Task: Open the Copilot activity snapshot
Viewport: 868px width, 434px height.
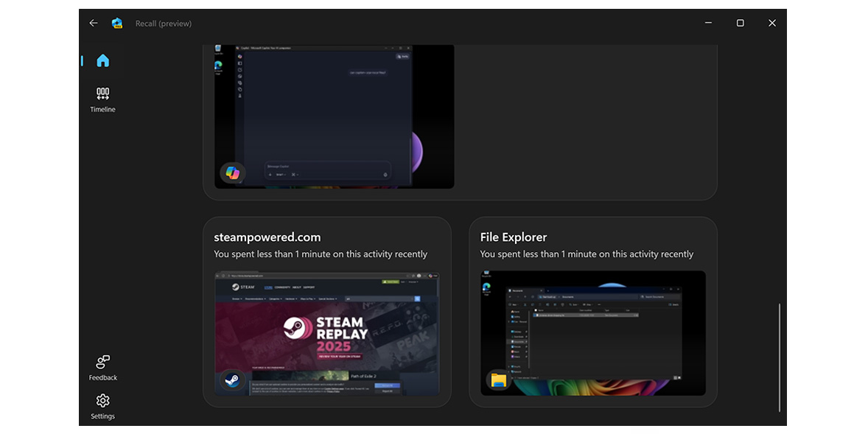Action: 334,116
